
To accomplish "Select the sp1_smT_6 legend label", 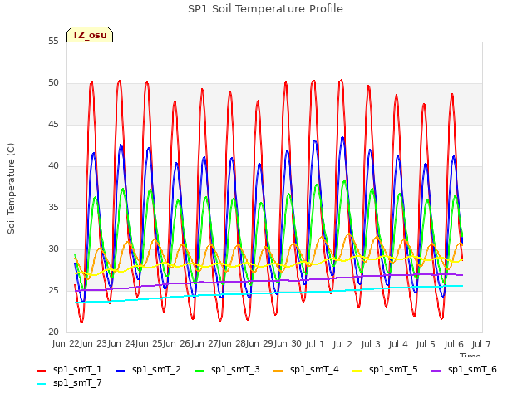I will pyautogui.click(x=472, y=369).
